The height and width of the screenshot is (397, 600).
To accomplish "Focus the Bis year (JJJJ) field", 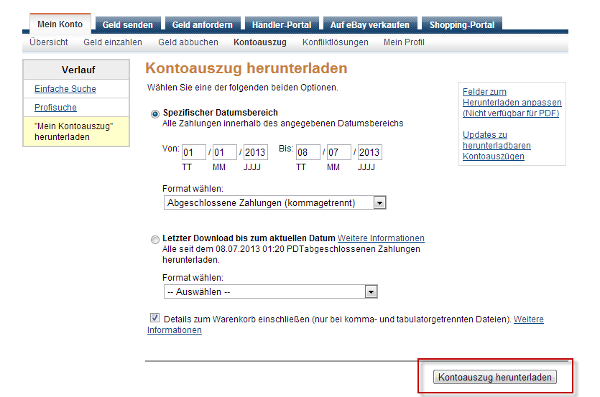I will (370, 152).
